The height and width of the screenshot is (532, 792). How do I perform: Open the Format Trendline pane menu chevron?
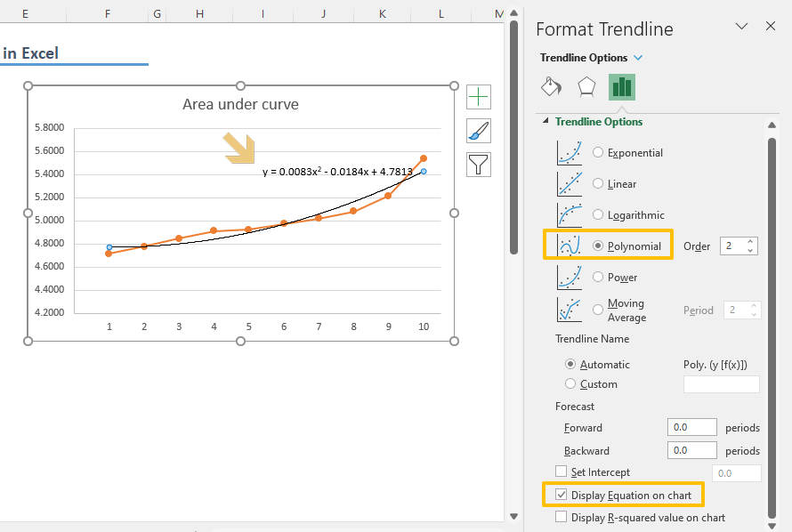click(x=742, y=26)
